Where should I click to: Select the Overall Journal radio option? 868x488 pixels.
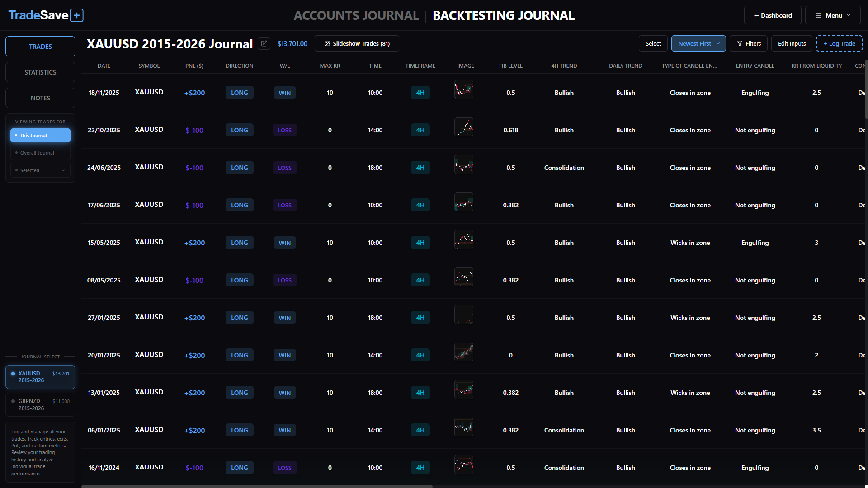pyautogui.click(x=40, y=153)
